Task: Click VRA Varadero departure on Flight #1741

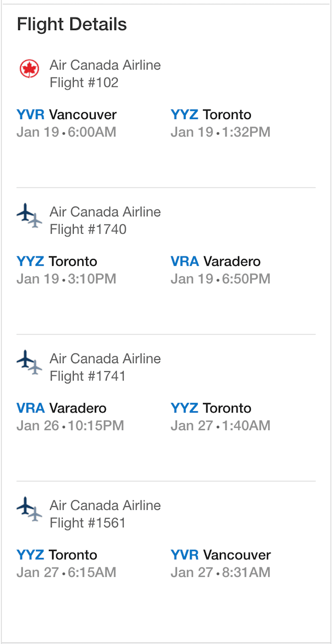Action: click(62, 409)
